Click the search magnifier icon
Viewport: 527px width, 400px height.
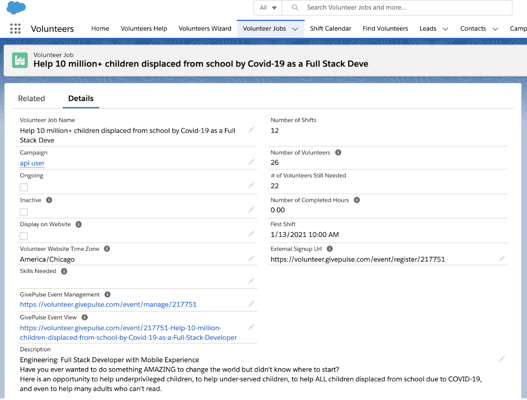coord(295,7)
